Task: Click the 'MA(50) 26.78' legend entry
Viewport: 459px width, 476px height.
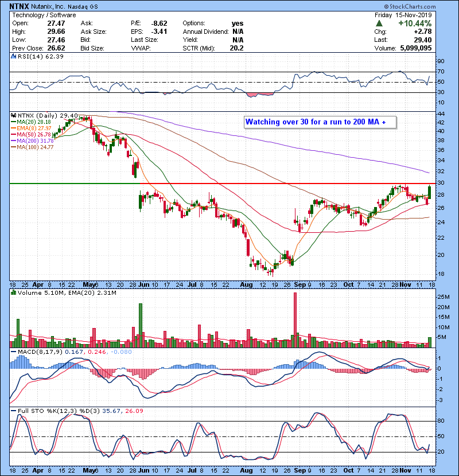Action: (x=31, y=134)
